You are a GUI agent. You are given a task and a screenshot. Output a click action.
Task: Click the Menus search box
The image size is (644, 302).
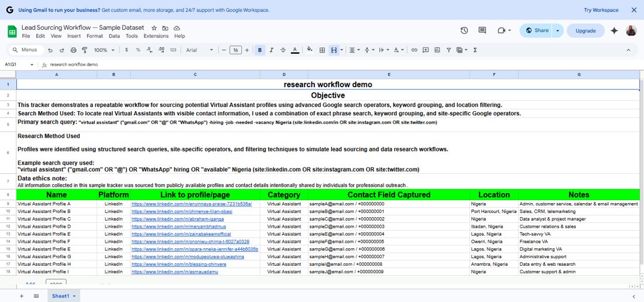[26, 50]
